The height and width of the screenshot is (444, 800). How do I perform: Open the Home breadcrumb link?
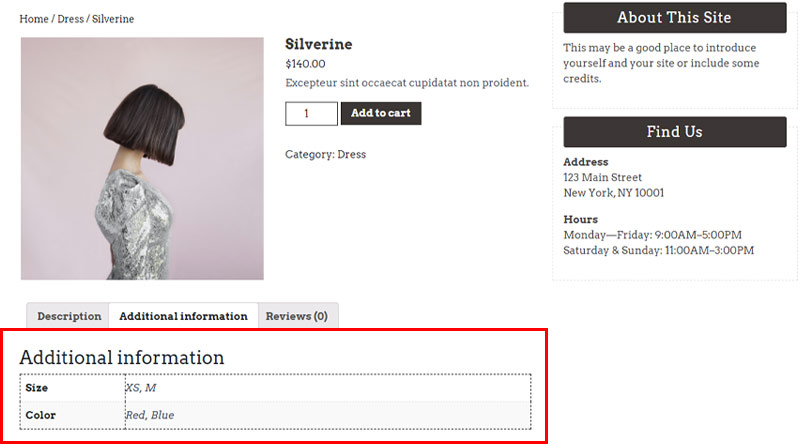click(34, 19)
